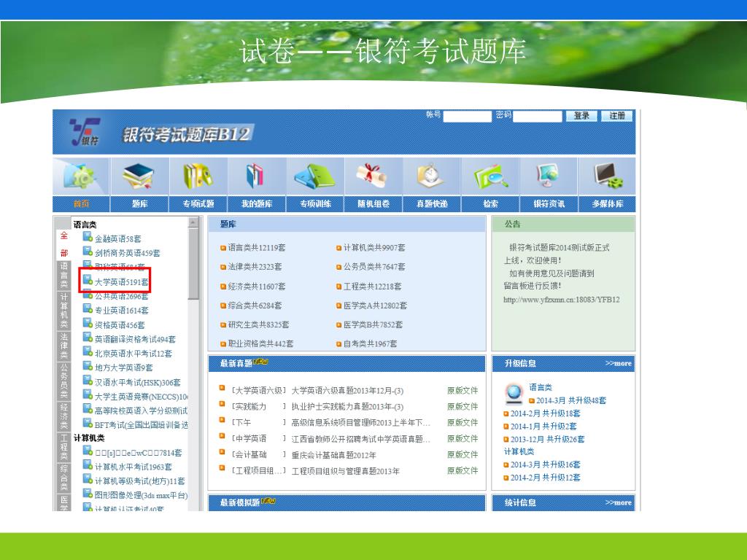Viewport: 747px width, 560px height.
Task: Select the 题库 navigation tab
Action: (139, 204)
